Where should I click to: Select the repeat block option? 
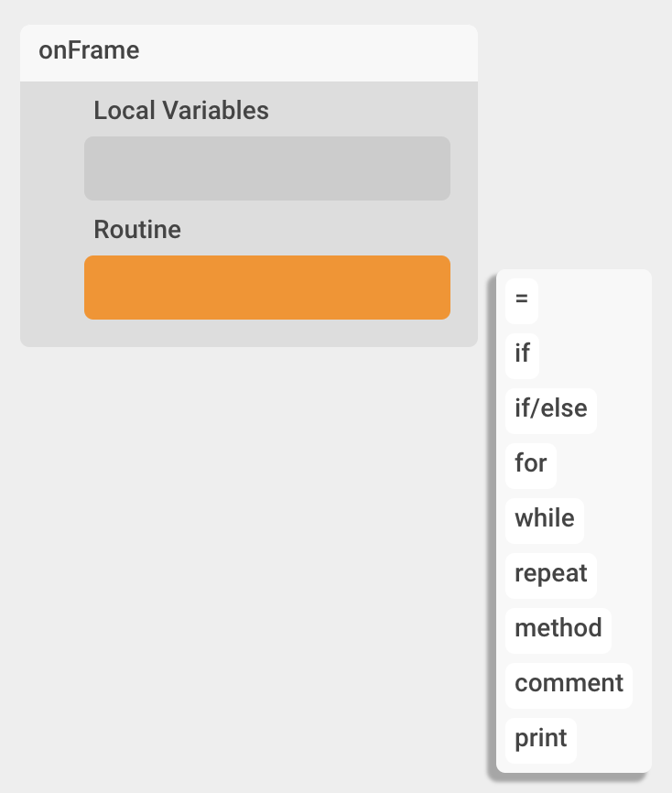550,576
